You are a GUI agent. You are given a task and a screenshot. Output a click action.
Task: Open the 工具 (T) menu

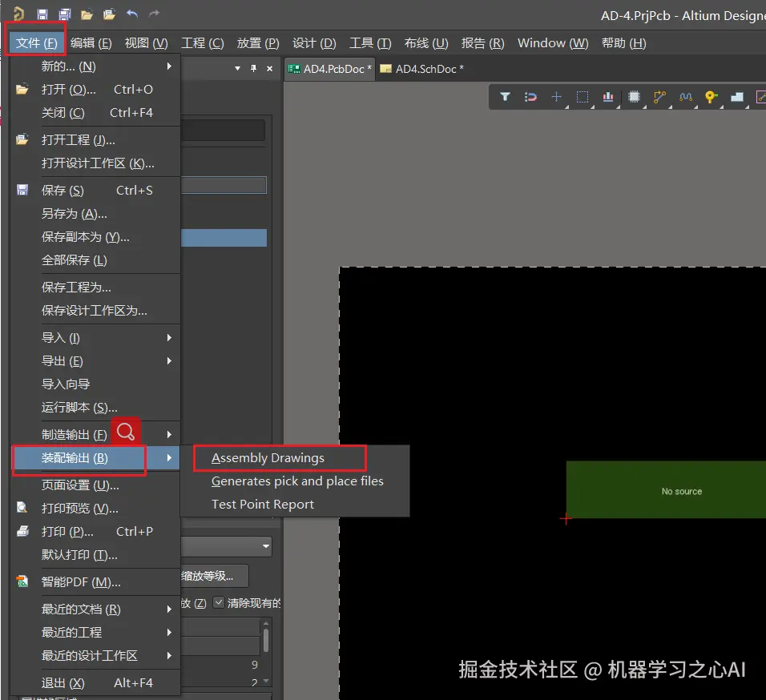click(x=370, y=43)
